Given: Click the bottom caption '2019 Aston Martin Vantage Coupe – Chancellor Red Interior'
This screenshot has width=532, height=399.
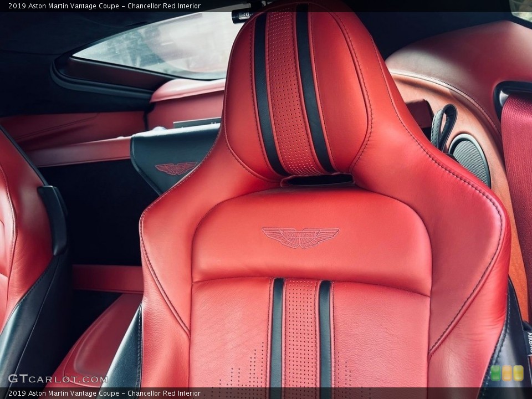Looking at the screenshot, I should [105, 393].
